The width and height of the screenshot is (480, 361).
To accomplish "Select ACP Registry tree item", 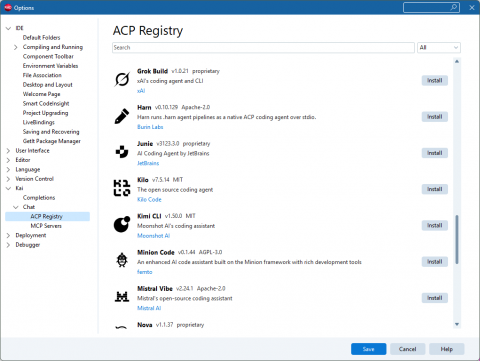I will pyautogui.click(x=47, y=216).
